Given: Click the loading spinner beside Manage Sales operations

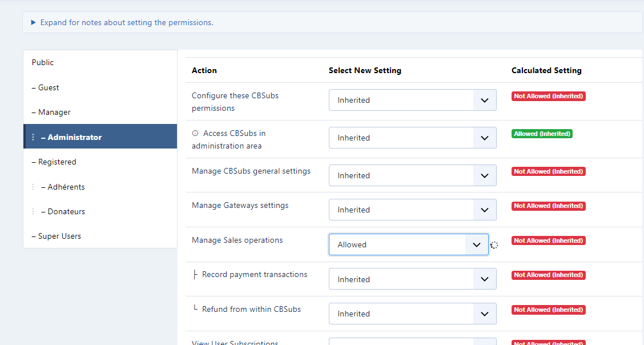Looking at the screenshot, I should [494, 245].
